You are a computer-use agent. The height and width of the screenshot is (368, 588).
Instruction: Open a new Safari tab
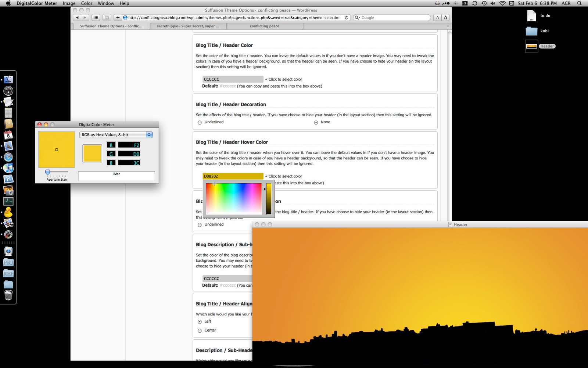point(448,26)
